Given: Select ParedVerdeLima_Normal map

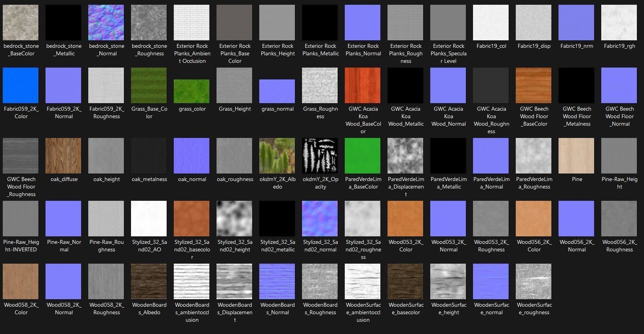Looking at the screenshot, I should (x=491, y=156).
